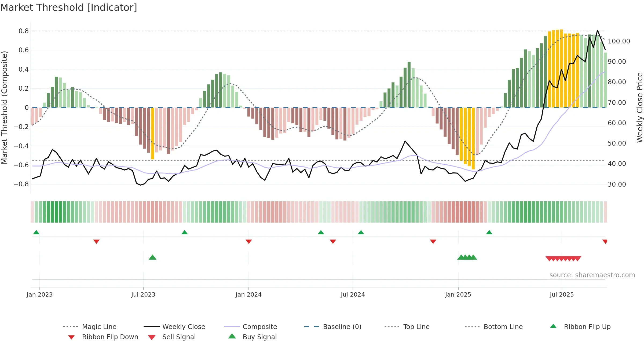Screen dimensions: 644x362
Task: Click the red ribbon flip down marker at Jan 2024
Action: (249, 242)
